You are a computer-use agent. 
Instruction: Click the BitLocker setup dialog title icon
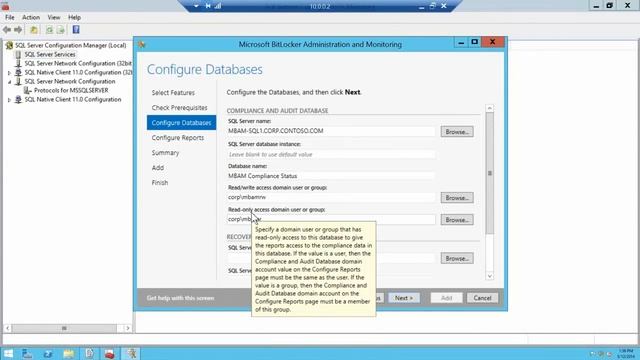[x=142, y=44]
